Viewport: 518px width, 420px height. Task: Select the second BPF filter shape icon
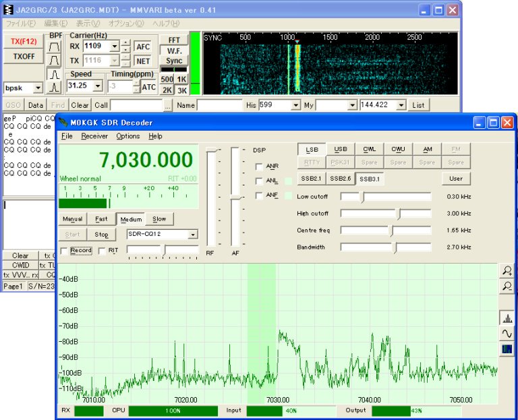click(x=54, y=60)
